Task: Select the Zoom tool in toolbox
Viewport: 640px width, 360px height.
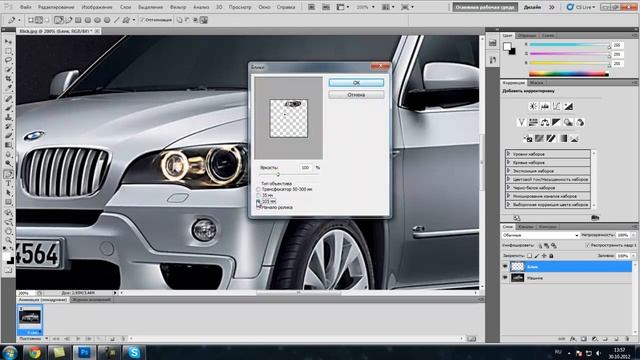Action: (x=8, y=240)
